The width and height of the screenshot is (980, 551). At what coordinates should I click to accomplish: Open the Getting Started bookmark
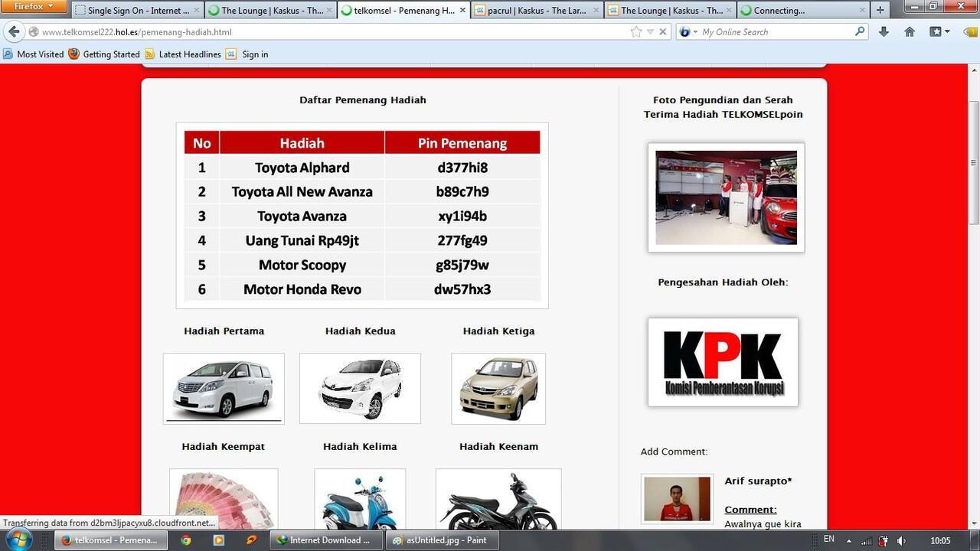click(x=104, y=54)
